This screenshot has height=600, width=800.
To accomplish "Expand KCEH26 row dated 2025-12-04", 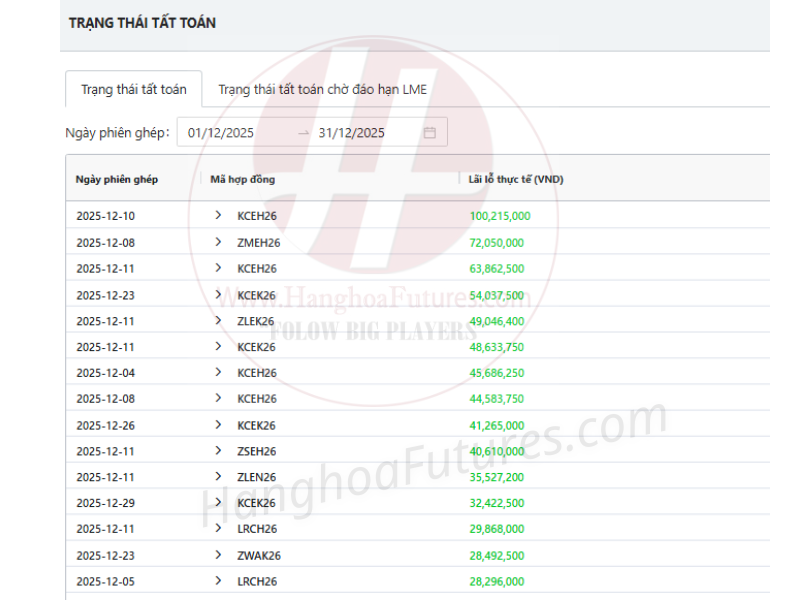I will coord(218,373).
